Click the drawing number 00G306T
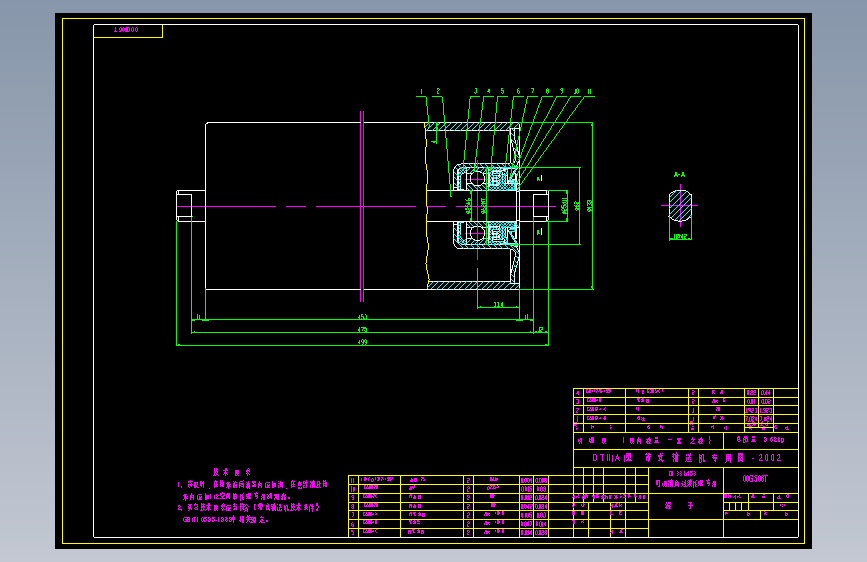Viewport: 867px width, 562px height. (x=755, y=478)
